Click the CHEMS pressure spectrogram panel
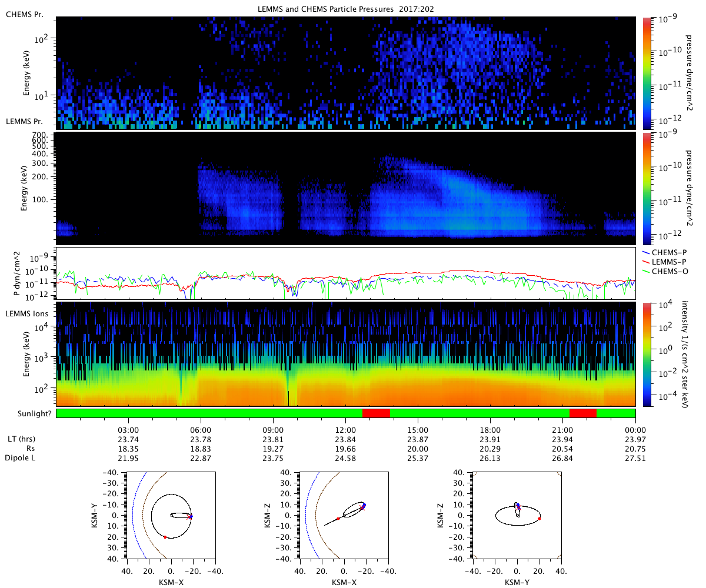 coord(345,73)
